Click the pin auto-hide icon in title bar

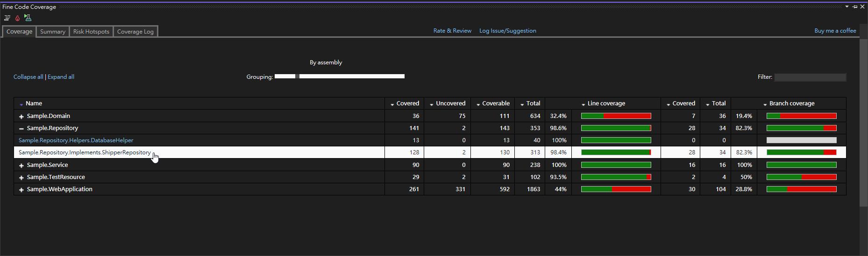[854, 7]
